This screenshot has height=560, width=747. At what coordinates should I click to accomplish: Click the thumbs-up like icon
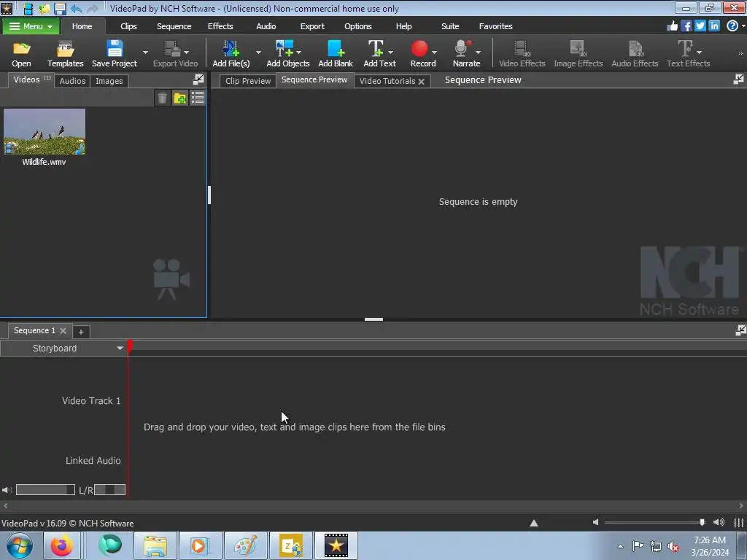(x=672, y=26)
